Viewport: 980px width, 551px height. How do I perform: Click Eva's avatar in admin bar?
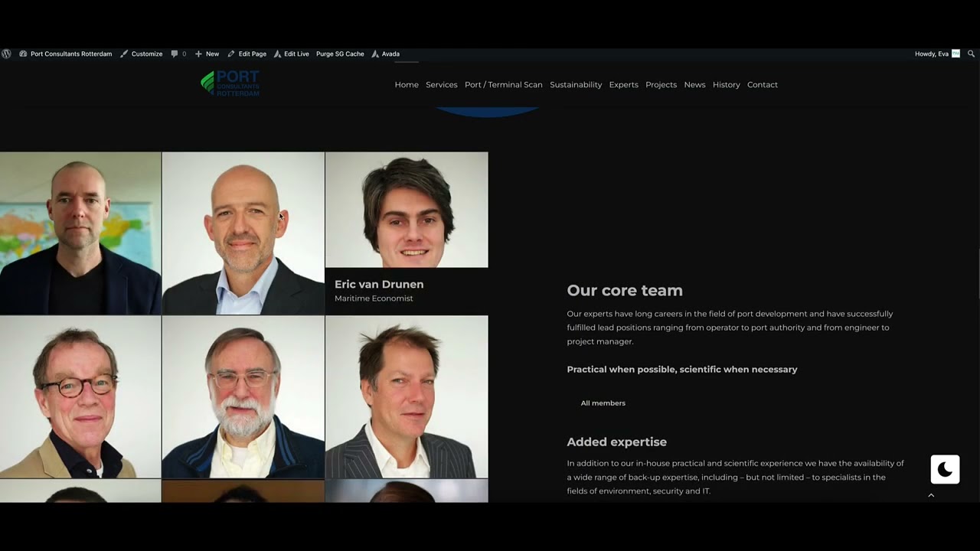tap(955, 54)
